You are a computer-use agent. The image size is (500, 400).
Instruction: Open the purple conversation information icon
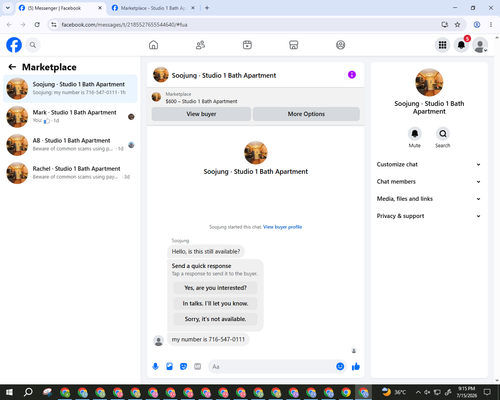pyautogui.click(x=352, y=75)
